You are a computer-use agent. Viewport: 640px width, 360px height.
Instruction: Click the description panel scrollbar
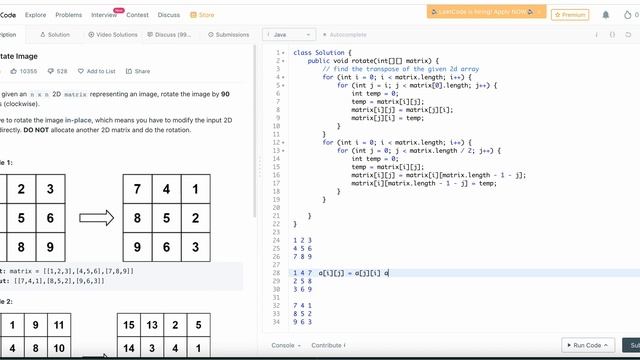(x=254, y=131)
